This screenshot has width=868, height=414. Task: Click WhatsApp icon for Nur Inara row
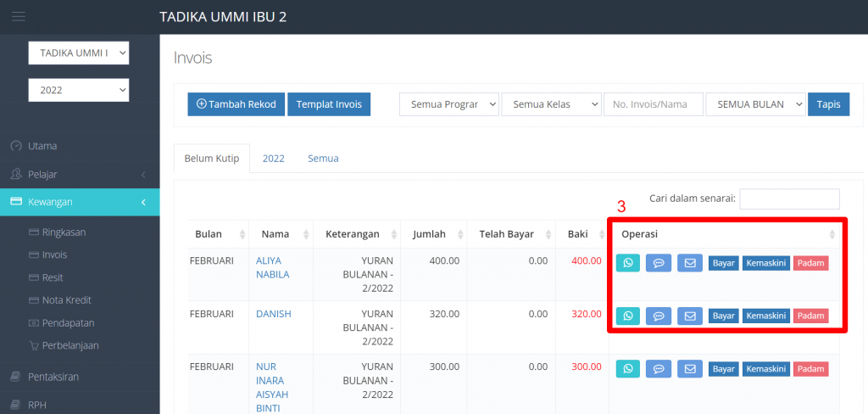[x=628, y=369]
